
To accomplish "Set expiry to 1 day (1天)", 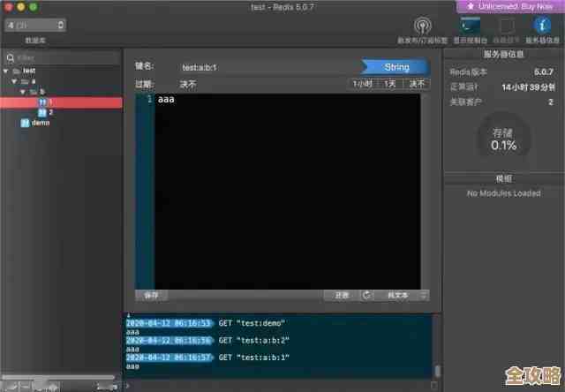I will [x=389, y=84].
